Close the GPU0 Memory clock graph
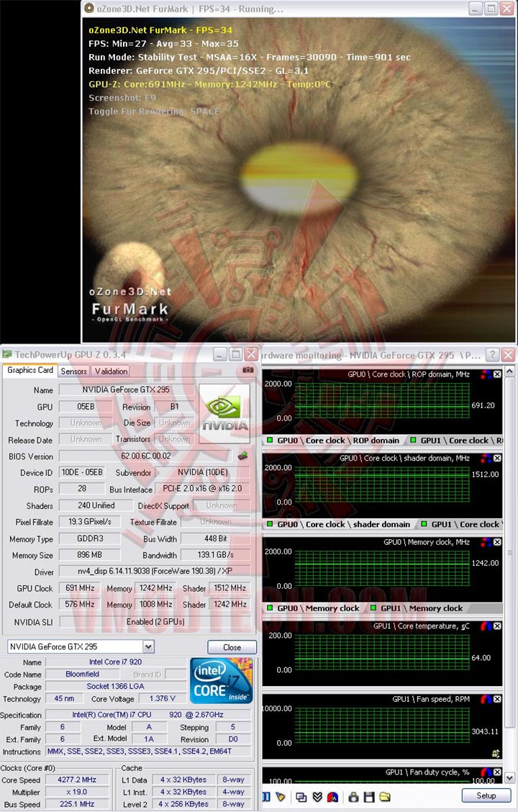 497,542
